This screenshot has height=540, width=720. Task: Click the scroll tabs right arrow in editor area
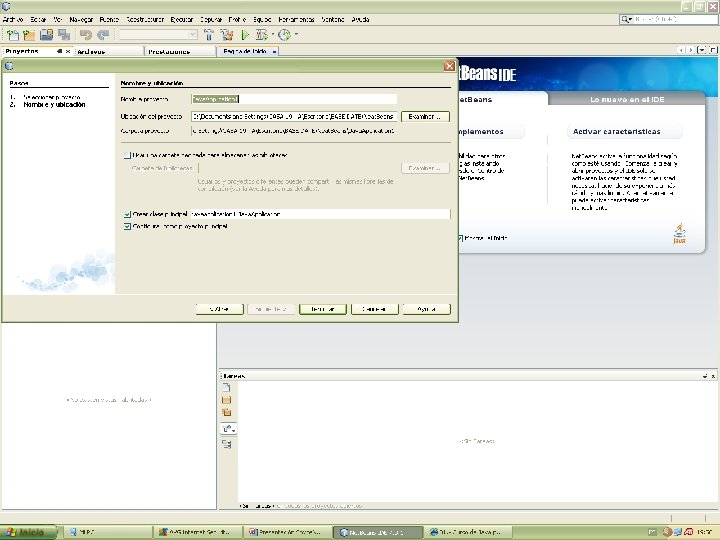[690, 50]
